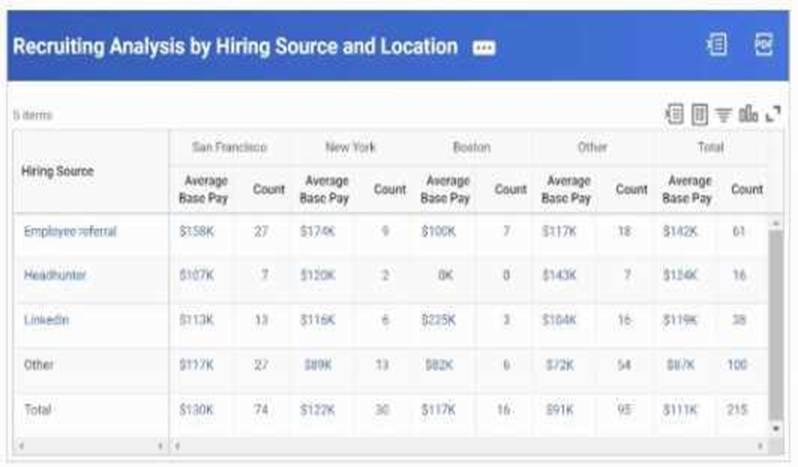This screenshot has height=467, width=798.
Task: Click the horizontal scrollbar right arrow under Hiring Source
Action: point(160,444)
